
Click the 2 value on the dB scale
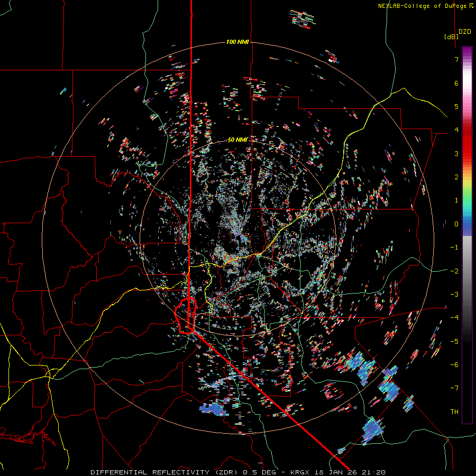[456, 177]
